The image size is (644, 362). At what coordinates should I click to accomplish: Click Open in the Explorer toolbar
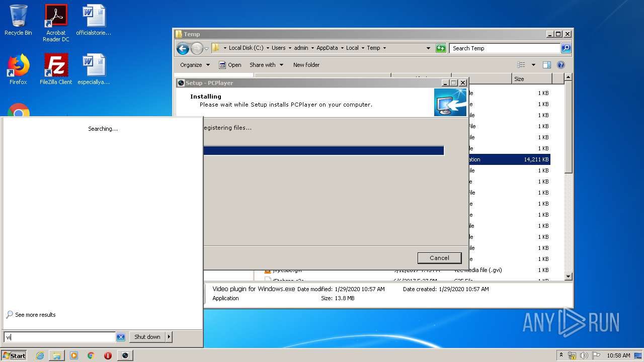(x=230, y=65)
